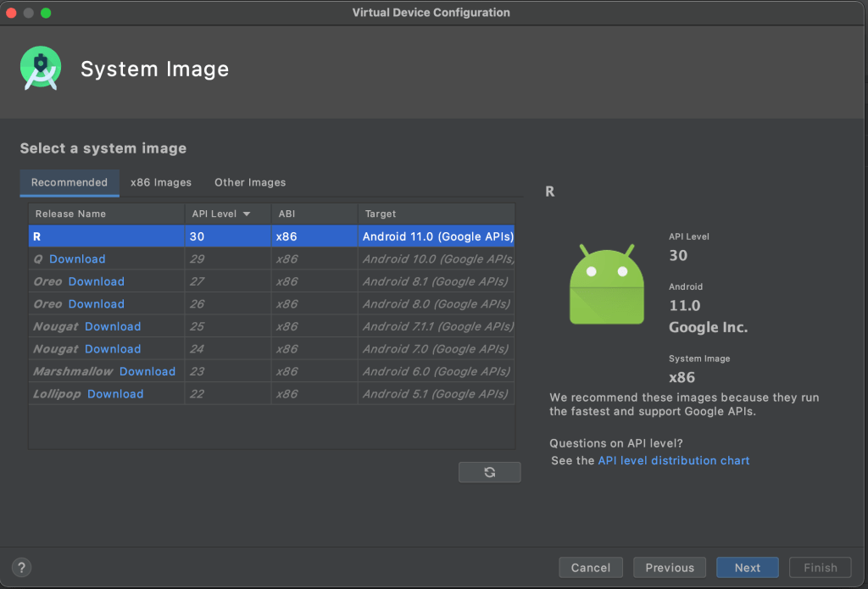Download the Q system image
Screen dimensions: 868x589
77,259
